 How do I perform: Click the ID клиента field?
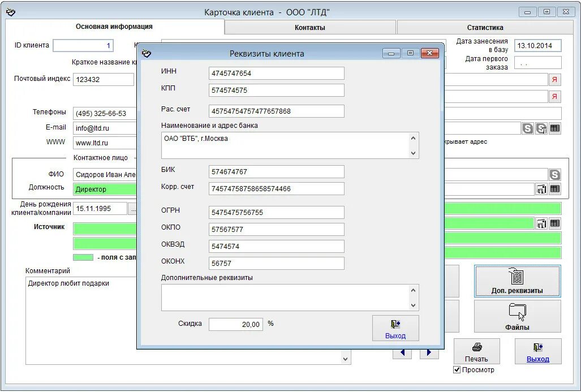(x=83, y=46)
